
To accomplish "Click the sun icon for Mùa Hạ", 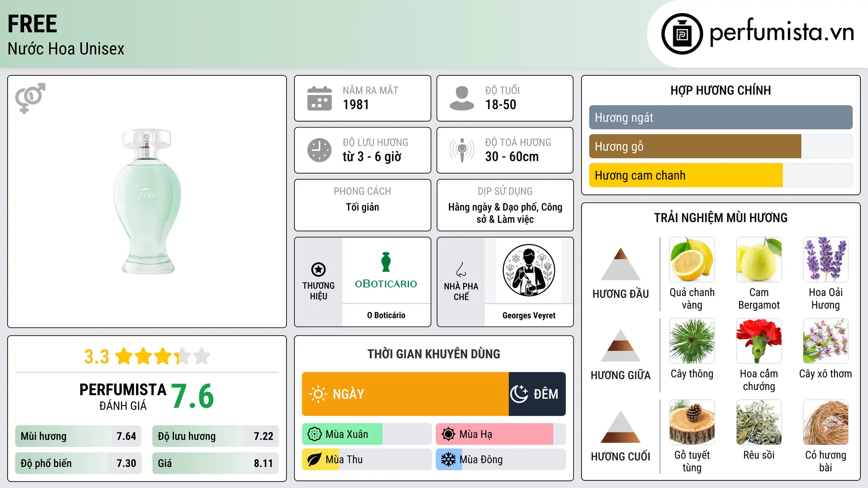I will pyautogui.click(x=448, y=434).
